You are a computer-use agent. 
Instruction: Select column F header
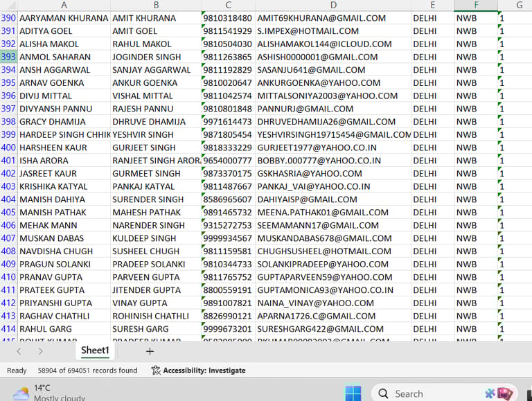point(475,5)
